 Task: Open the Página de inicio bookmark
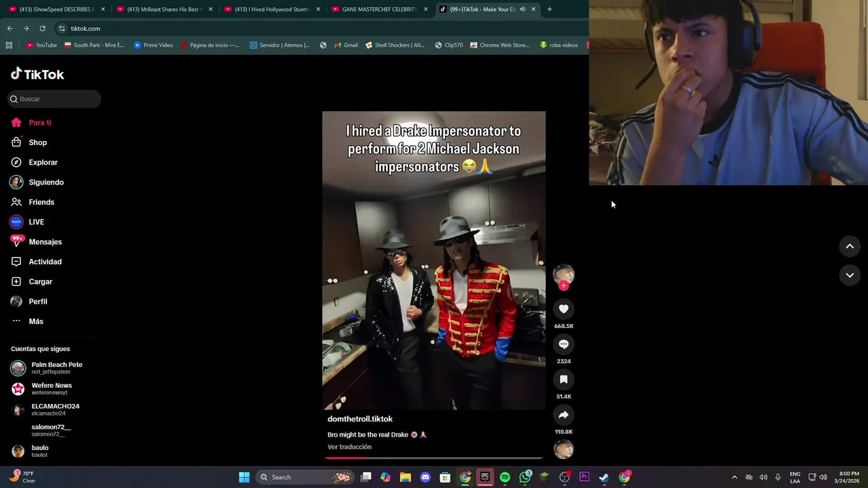tap(210, 45)
